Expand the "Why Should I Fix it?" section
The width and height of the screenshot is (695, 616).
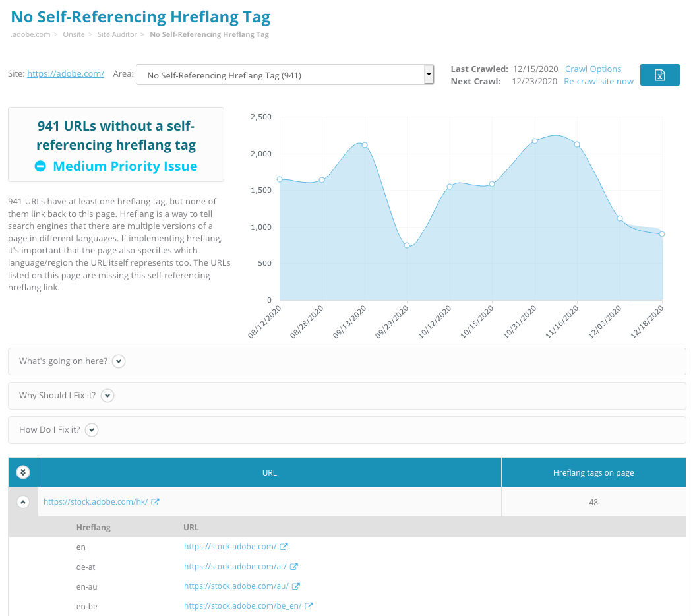click(107, 396)
